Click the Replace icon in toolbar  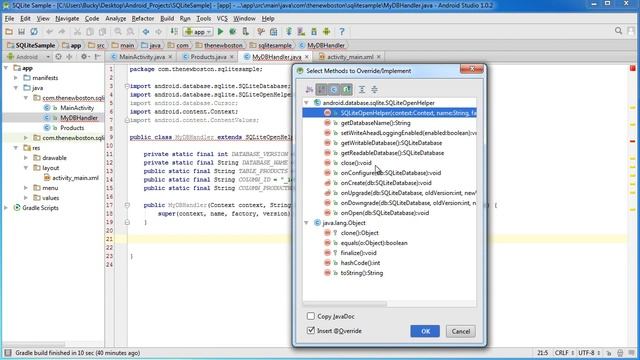[130, 31]
